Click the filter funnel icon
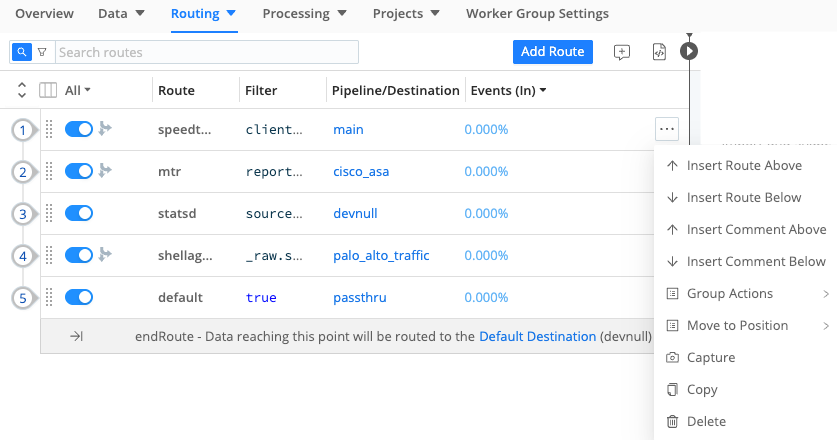The width and height of the screenshot is (837, 440). point(42,52)
